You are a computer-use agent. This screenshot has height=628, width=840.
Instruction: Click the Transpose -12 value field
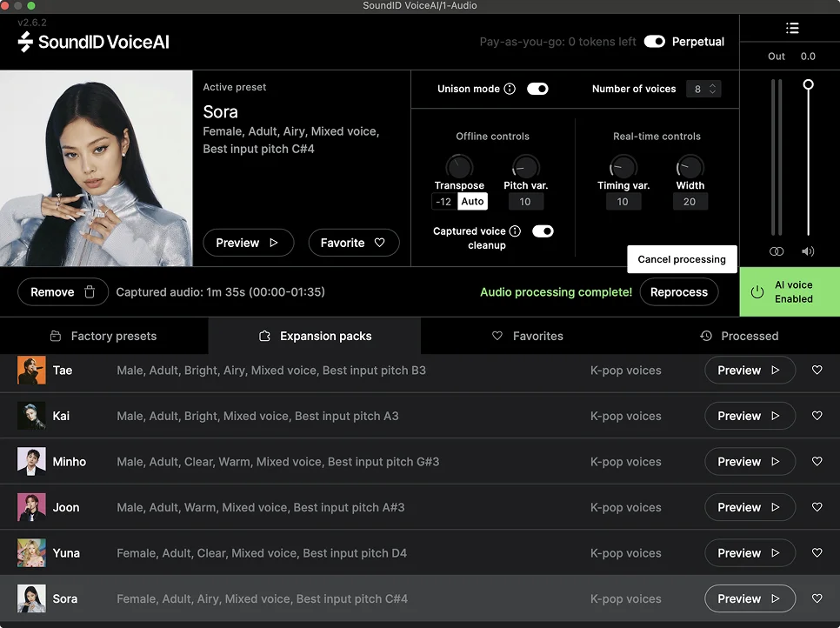444,202
